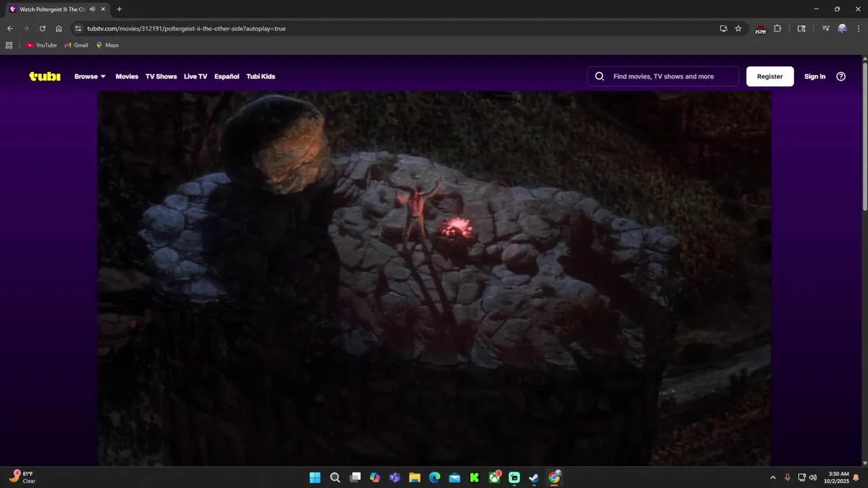Image resolution: width=868 pixels, height=488 pixels.
Task: Click the microphone tray icon
Action: 787,478
